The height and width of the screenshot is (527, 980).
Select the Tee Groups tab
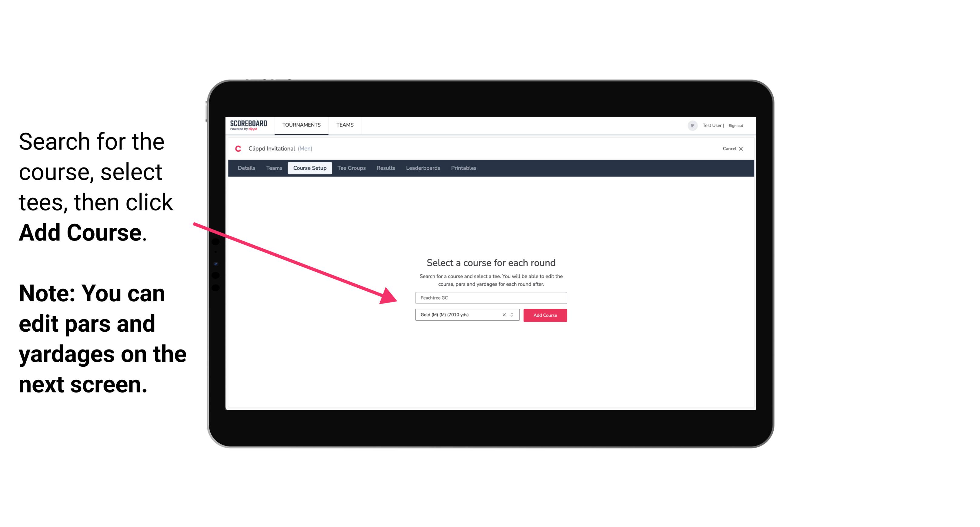(x=351, y=168)
